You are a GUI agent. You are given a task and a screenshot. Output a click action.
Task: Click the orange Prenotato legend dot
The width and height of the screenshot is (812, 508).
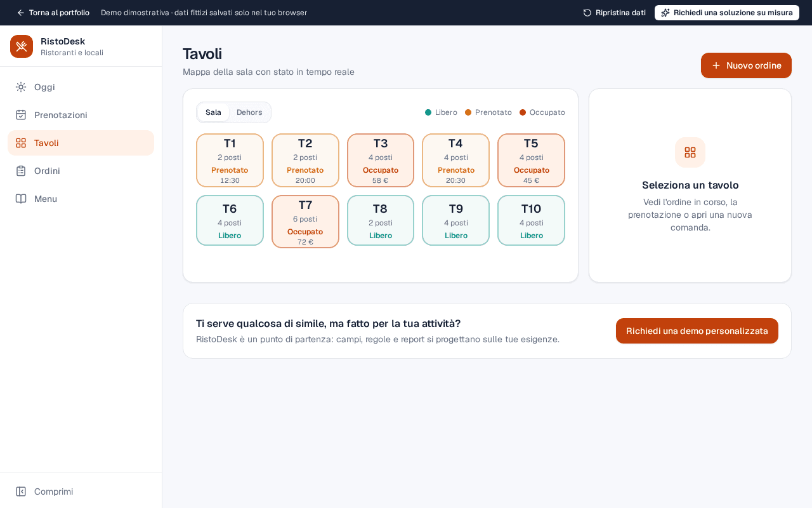pos(468,112)
